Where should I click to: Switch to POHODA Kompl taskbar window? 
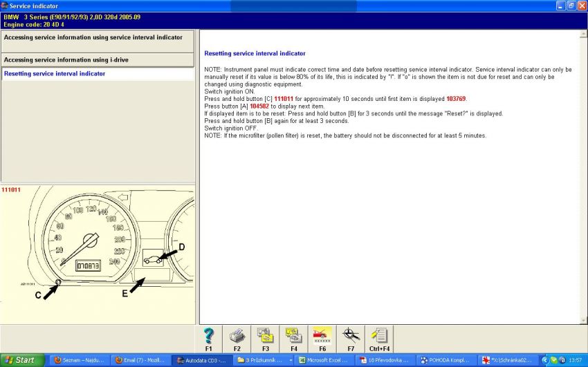click(447, 360)
